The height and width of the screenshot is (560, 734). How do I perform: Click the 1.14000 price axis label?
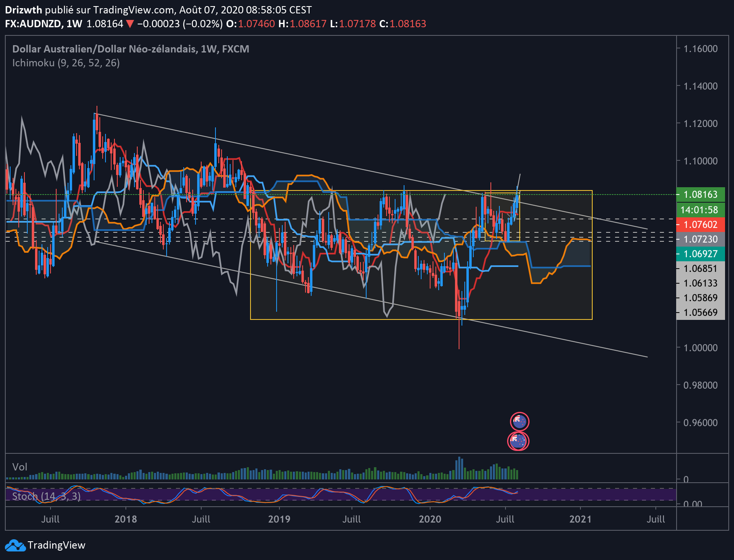701,86
